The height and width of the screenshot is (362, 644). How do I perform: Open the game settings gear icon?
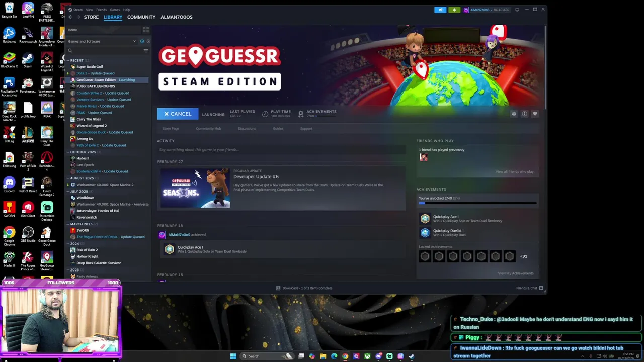point(514,114)
